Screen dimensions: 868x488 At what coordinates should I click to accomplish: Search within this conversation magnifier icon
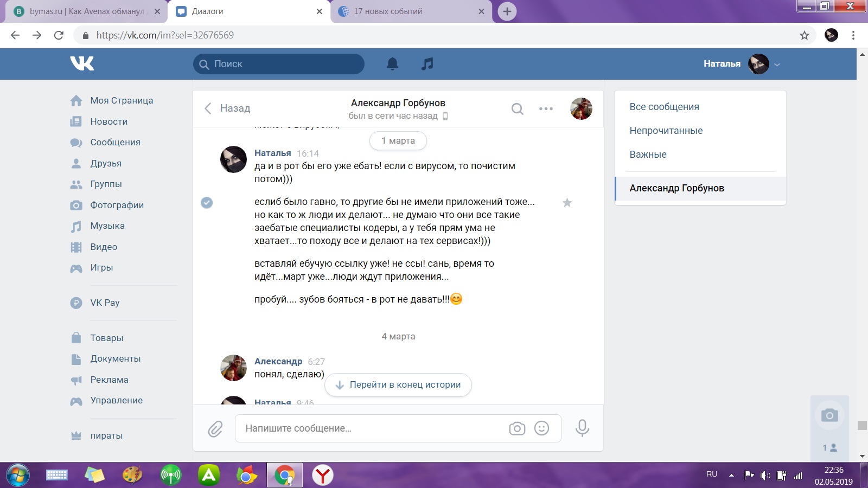click(518, 109)
